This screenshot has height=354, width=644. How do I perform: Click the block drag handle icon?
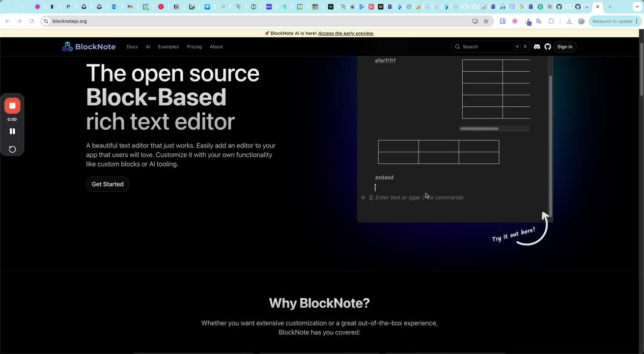coord(371,197)
